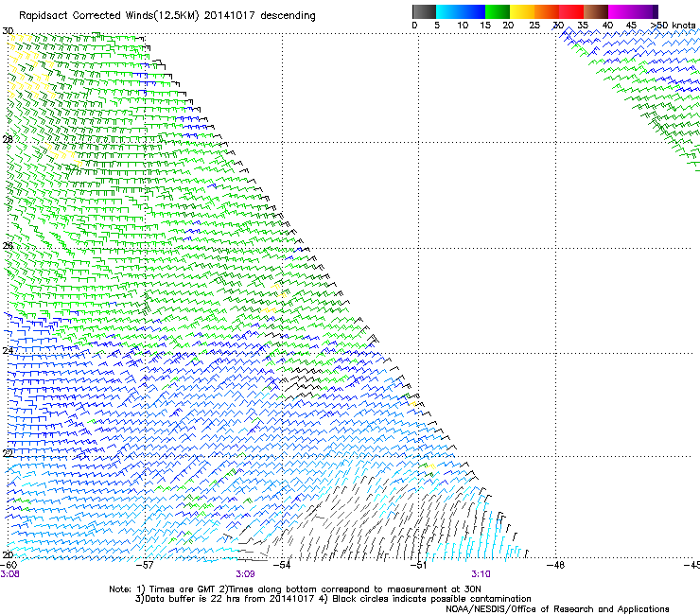Click the latitude axis label "26"
This screenshot has width=700, height=615.
tap(8, 246)
